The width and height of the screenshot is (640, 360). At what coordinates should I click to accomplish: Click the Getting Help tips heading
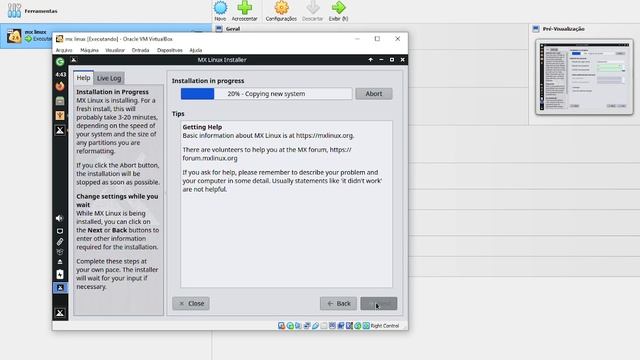point(202,127)
